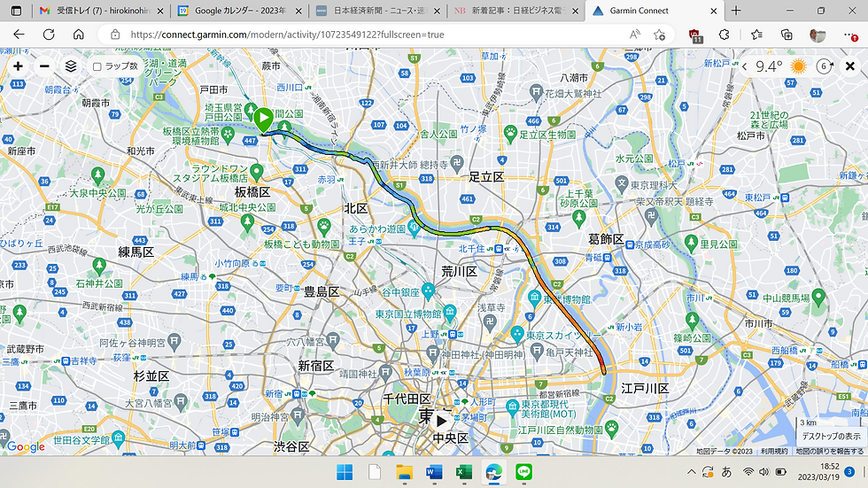
Task: Open the 利用規約 link
Action: pyautogui.click(x=774, y=451)
